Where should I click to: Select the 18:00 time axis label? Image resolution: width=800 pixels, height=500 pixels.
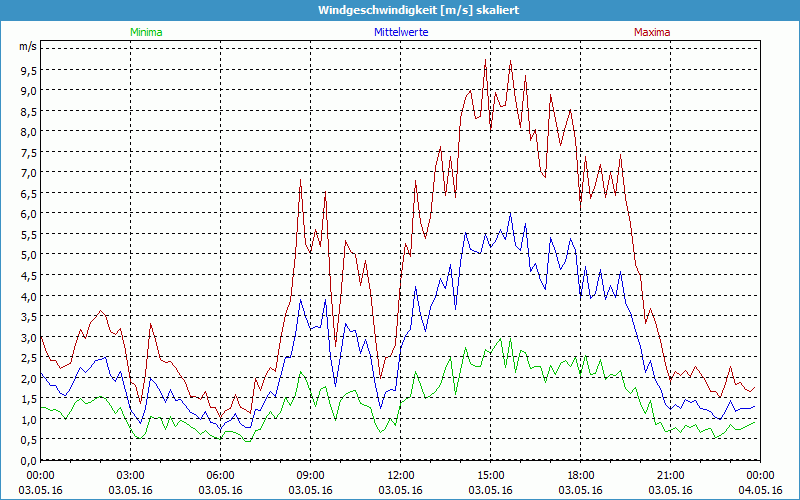(x=581, y=475)
